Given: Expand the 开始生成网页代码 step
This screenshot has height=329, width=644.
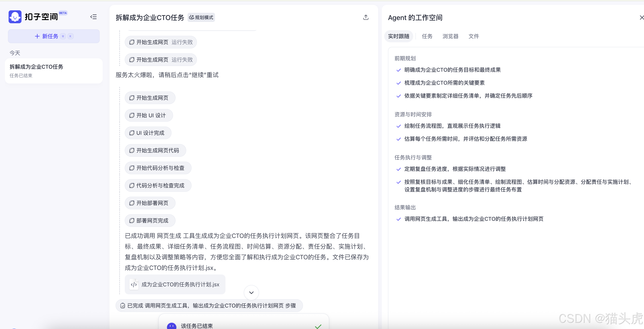Looking at the screenshot, I should point(155,150).
